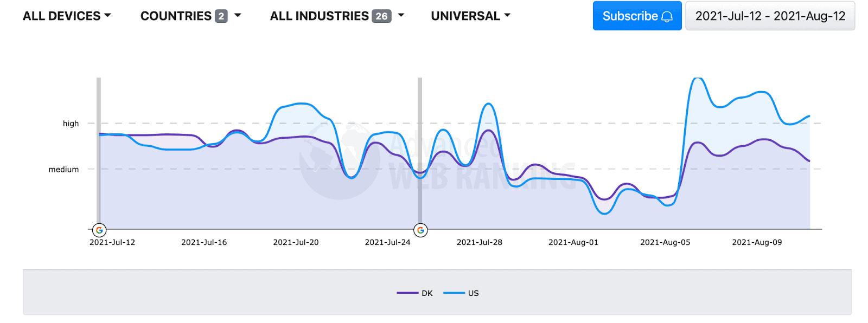Click the purple DK line legend marker
Image resolution: width=868 pixels, height=323 pixels.
[x=407, y=293]
